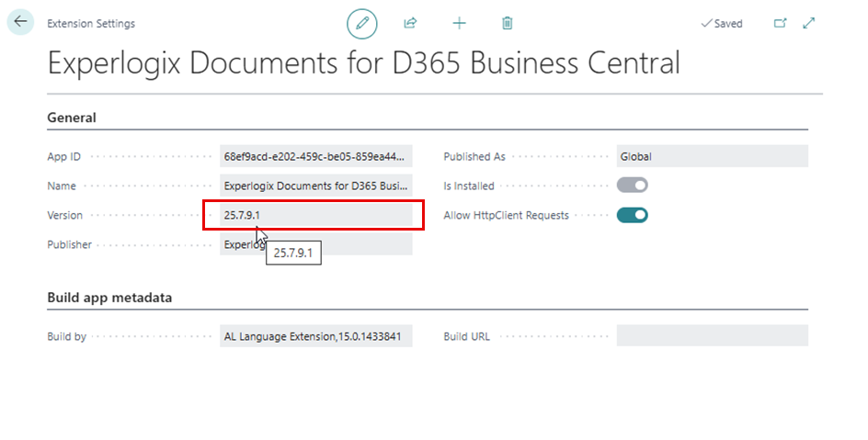Viewport: 868px width, 440px height.
Task: Click the pencil edit icon
Action: [362, 23]
